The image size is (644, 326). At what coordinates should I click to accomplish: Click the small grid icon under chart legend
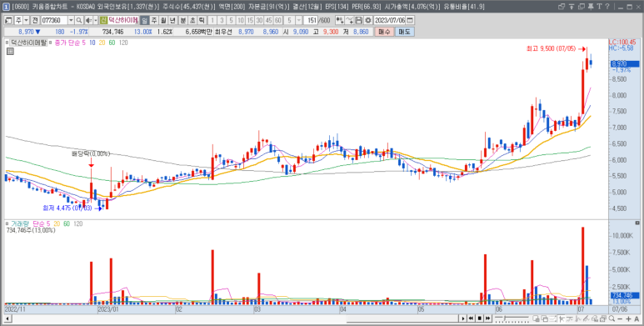click(x=10, y=51)
